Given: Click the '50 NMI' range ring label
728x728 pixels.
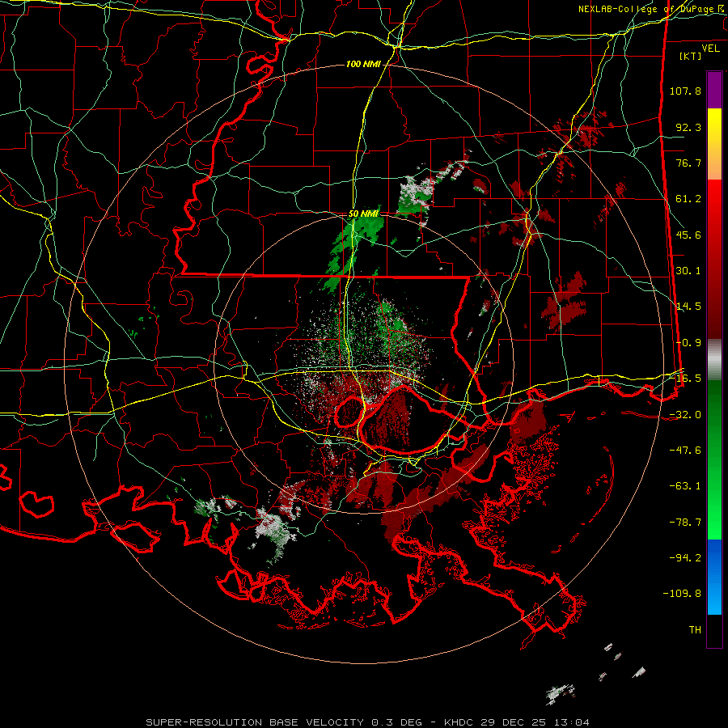Looking at the screenshot, I should pyautogui.click(x=363, y=214).
